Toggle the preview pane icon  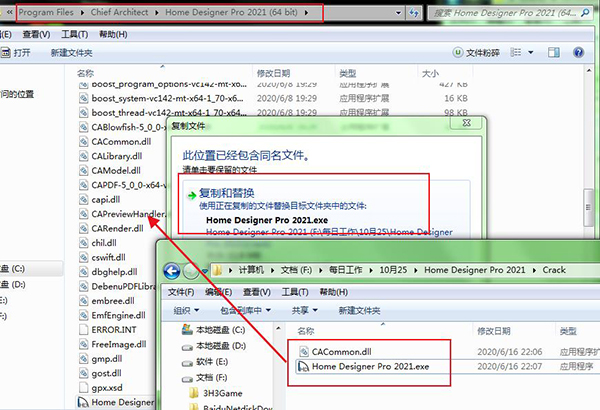[x=554, y=52]
